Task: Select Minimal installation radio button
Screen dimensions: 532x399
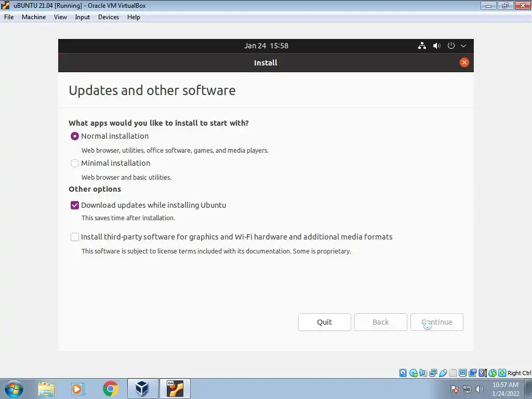Action: (75, 163)
